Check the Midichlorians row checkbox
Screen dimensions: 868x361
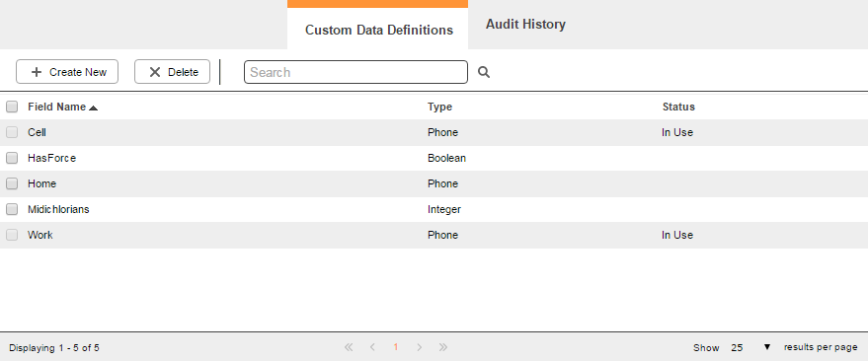coord(12,209)
